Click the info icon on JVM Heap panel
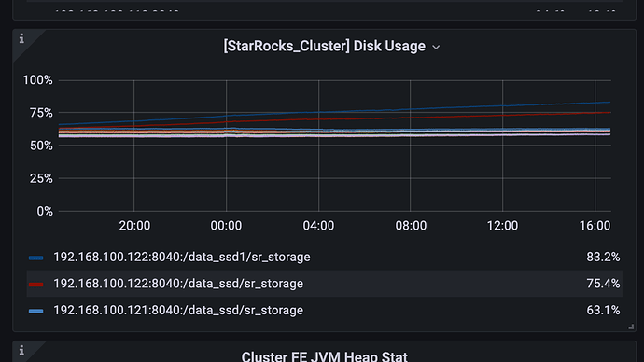The image size is (644, 362). 21,350
